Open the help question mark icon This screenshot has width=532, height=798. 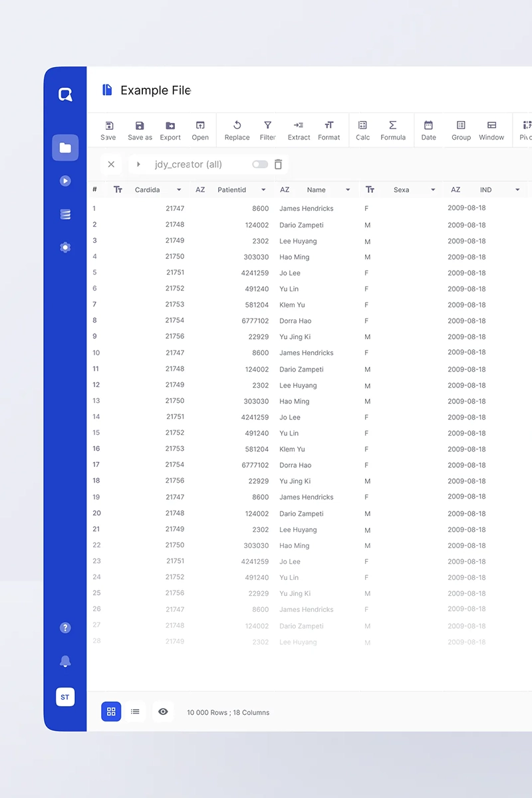point(65,628)
